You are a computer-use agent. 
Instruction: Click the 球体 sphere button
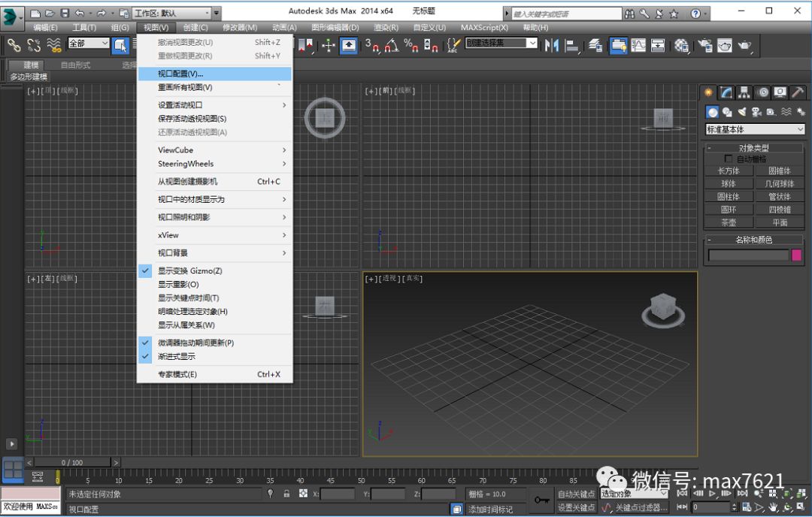[729, 183]
